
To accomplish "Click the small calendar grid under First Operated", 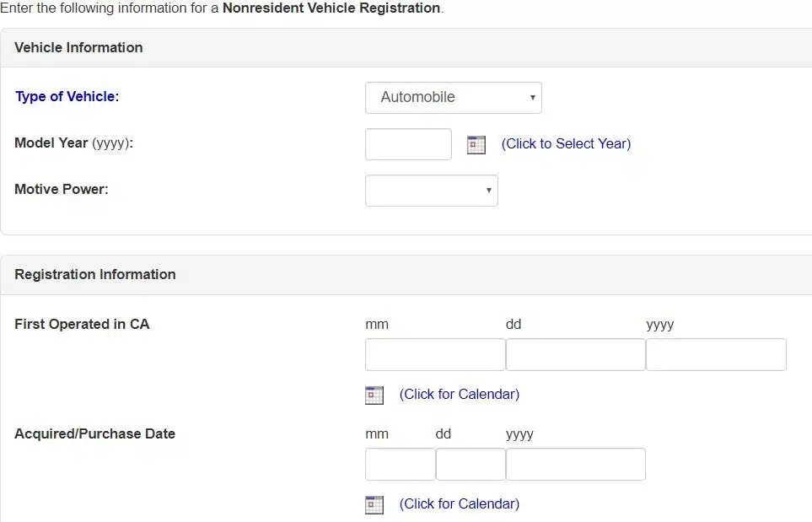I will (x=374, y=395).
